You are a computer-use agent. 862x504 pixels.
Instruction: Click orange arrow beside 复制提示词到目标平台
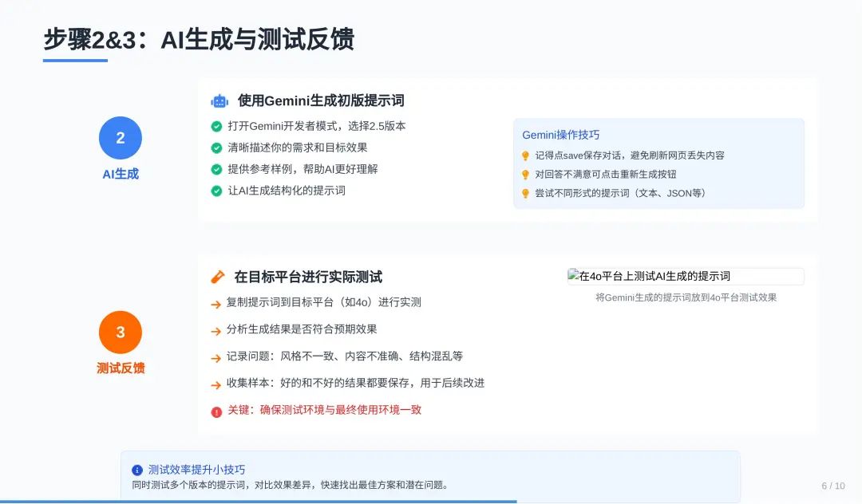[216, 304]
